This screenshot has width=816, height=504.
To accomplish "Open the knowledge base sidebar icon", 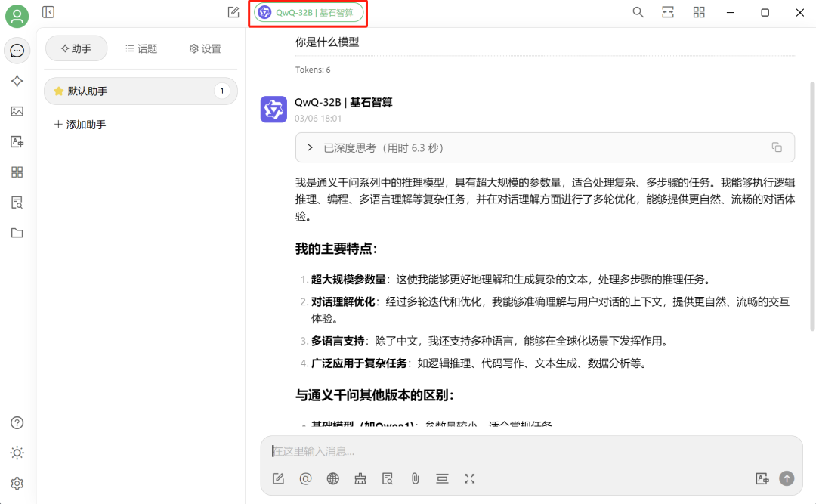I will 17,203.
